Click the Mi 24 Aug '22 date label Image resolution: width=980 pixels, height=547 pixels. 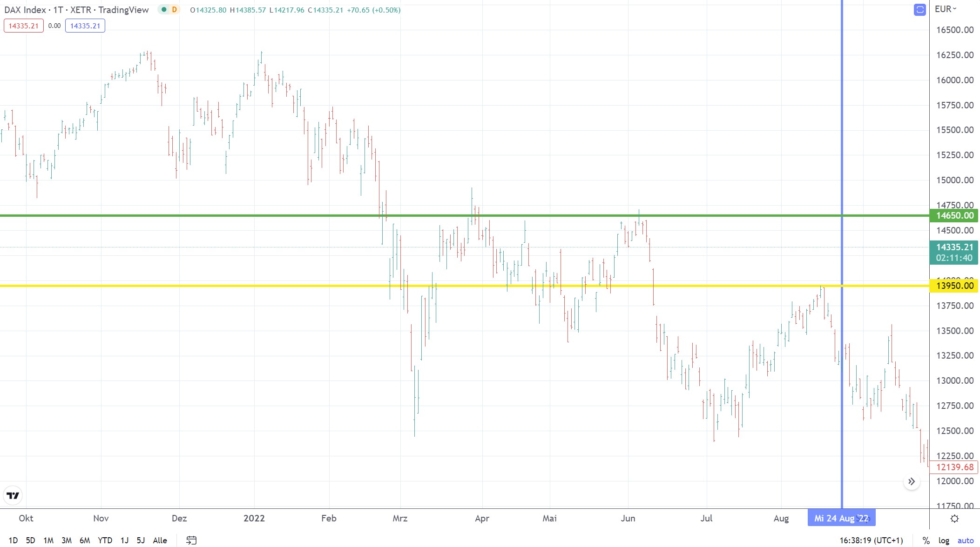[x=842, y=518]
